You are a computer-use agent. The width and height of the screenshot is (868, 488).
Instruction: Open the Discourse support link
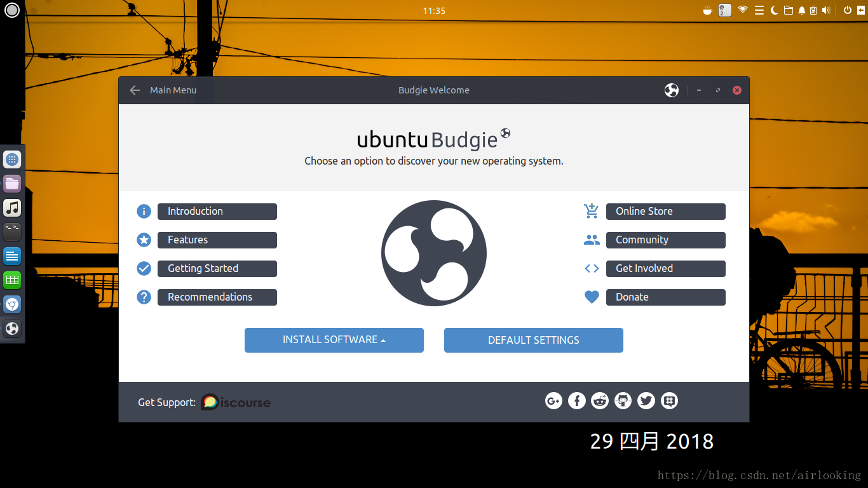236,402
